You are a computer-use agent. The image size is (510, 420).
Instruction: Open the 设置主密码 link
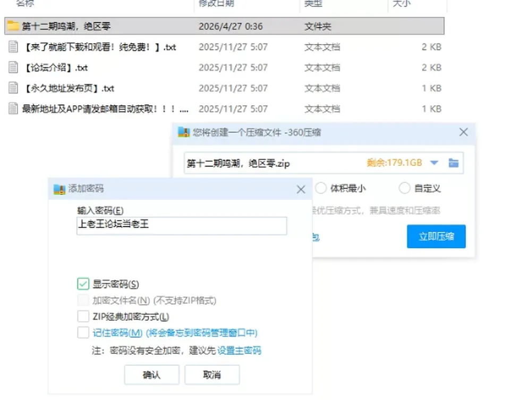[x=239, y=350]
